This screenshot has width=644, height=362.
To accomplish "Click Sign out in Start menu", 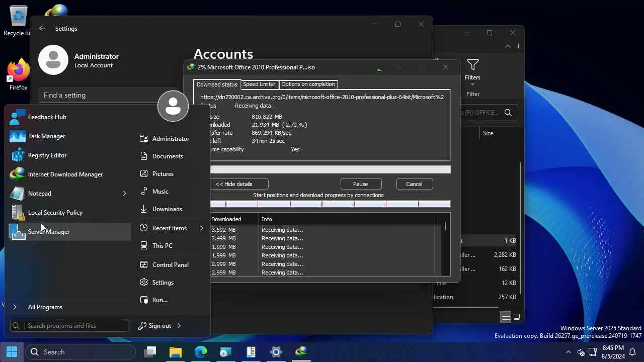I will [155, 326].
